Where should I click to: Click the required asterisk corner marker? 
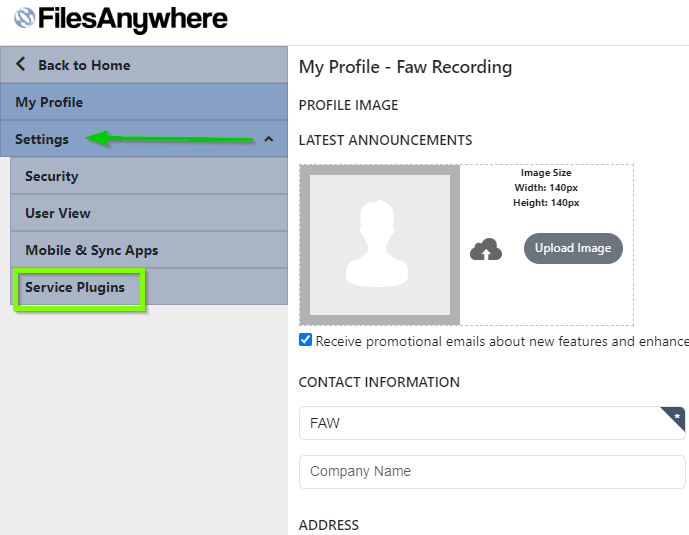[x=676, y=416]
